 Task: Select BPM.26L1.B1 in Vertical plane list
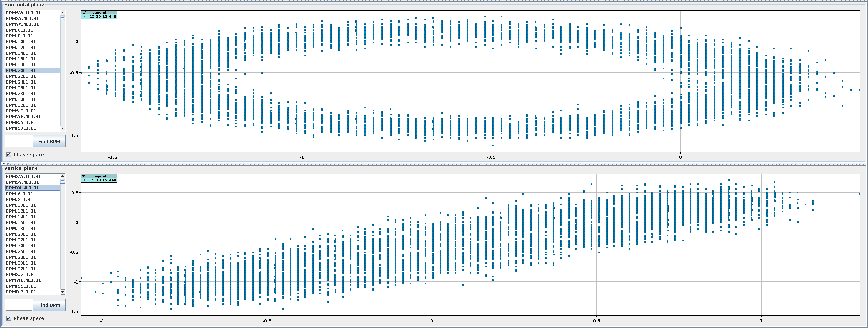tap(33, 251)
